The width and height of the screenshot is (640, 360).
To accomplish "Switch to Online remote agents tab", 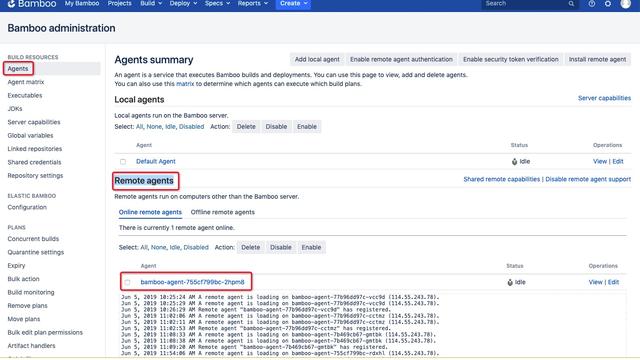I will [150, 212].
